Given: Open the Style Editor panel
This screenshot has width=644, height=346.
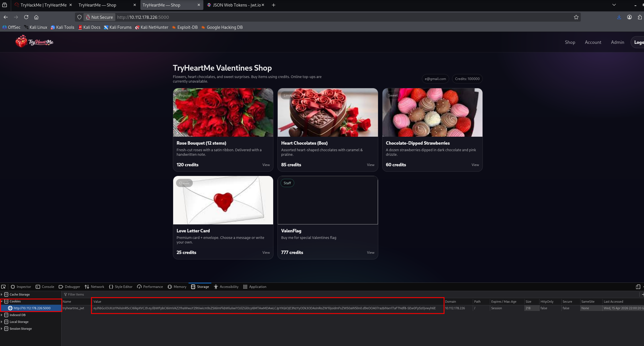Looking at the screenshot, I should point(120,287).
